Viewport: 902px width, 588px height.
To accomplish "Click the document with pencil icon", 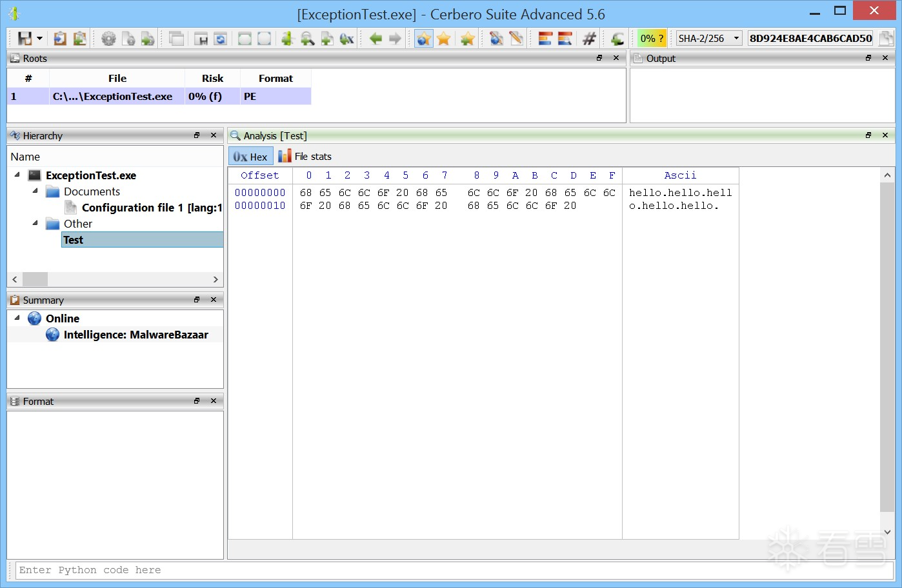I will pos(516,39).
